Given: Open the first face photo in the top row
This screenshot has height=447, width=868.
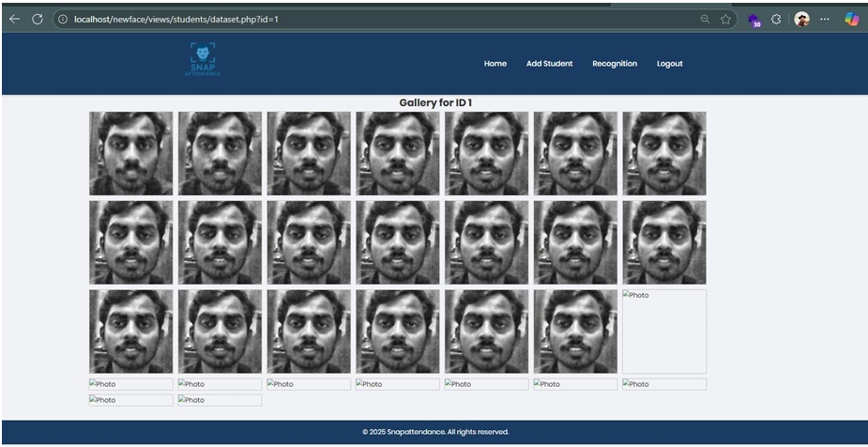Looking at the screenshot, I should tap(130, 153).
